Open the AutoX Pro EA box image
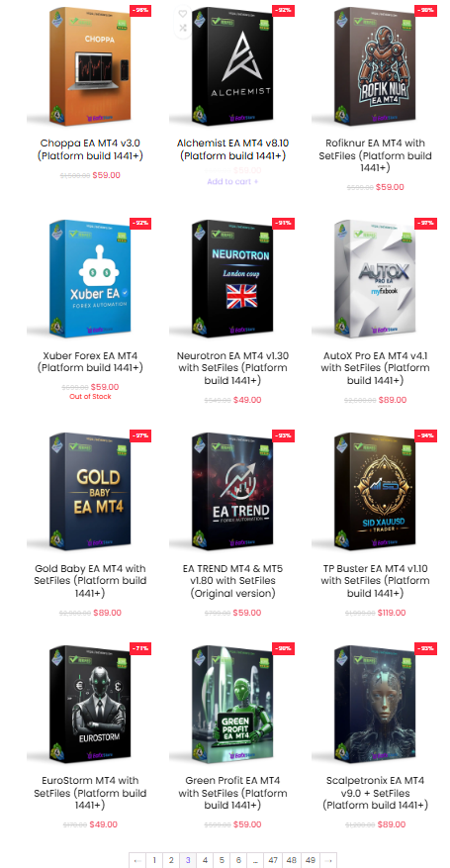The width and height of the screenshot is (450, 868). point(376,279)
